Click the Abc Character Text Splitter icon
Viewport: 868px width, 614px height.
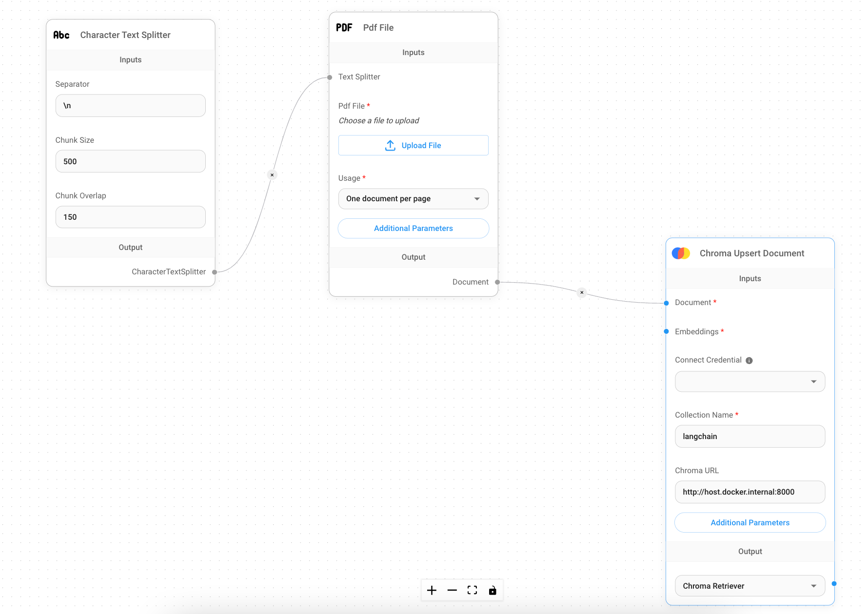pos(61,35)
